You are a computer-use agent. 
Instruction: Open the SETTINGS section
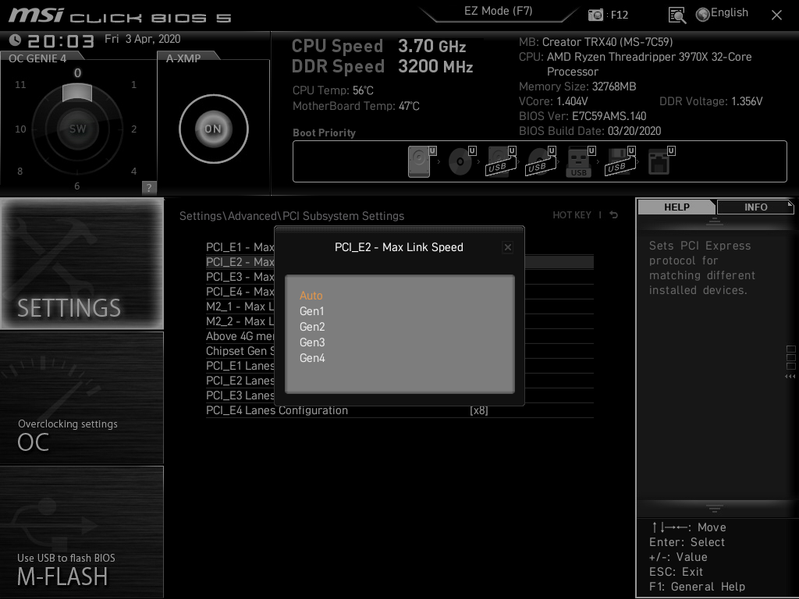82,263
